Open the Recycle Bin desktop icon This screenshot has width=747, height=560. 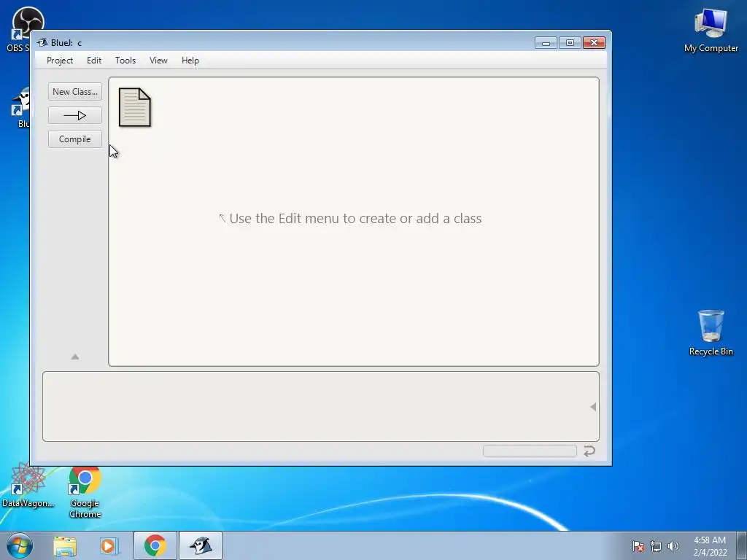pyautogui.click(x=711, y=332)
